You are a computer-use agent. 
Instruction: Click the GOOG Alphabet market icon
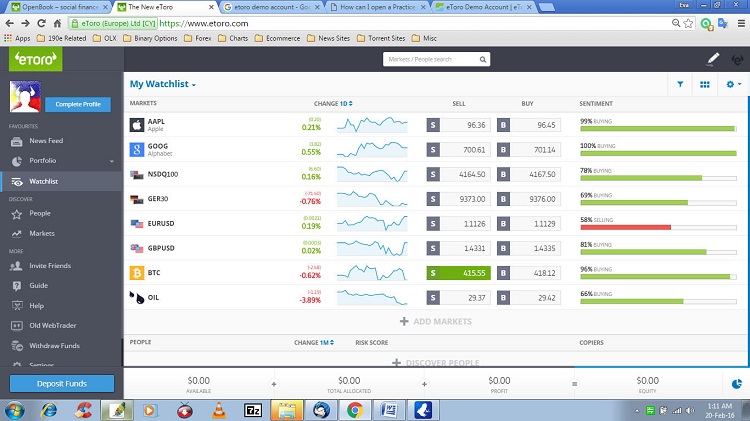click(137, 150)
